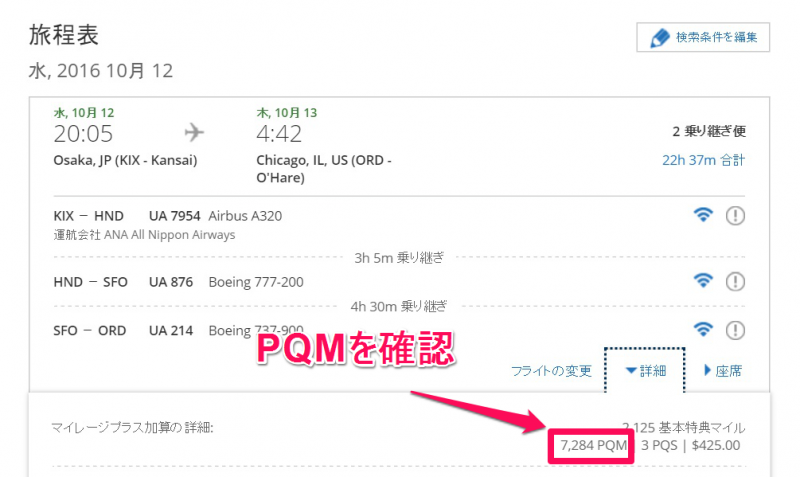Viewport: 800px width, 477px height.
Task: Click the flight number UA 214
Action: point(171,331)
